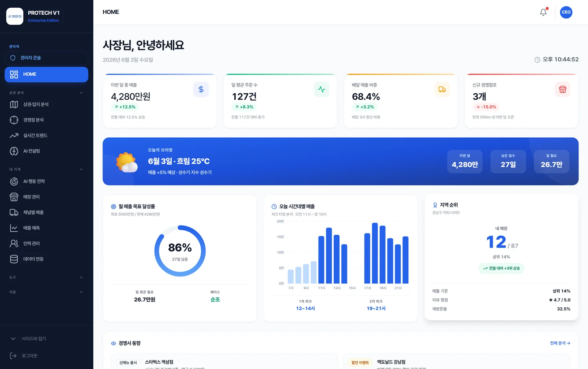
Task: Collapse the 상권 분석 sidebar section
Action: [x=46, y=93]
